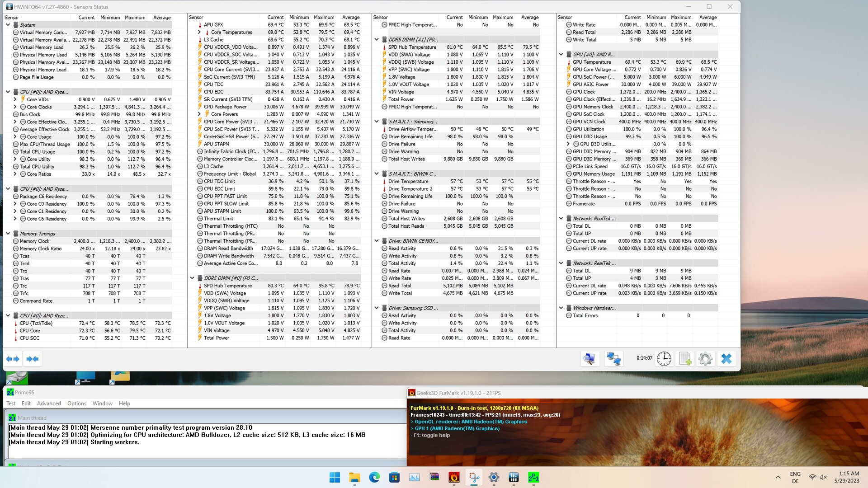This screenshot has height=488, width=868.
Task: Collapse the Memory Timings group
Action: coord(8,234)
